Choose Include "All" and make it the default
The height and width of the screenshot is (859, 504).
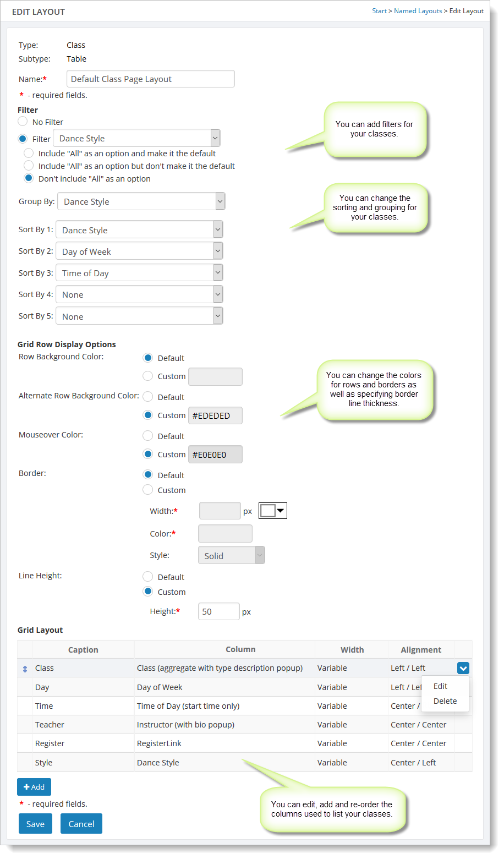29,153
